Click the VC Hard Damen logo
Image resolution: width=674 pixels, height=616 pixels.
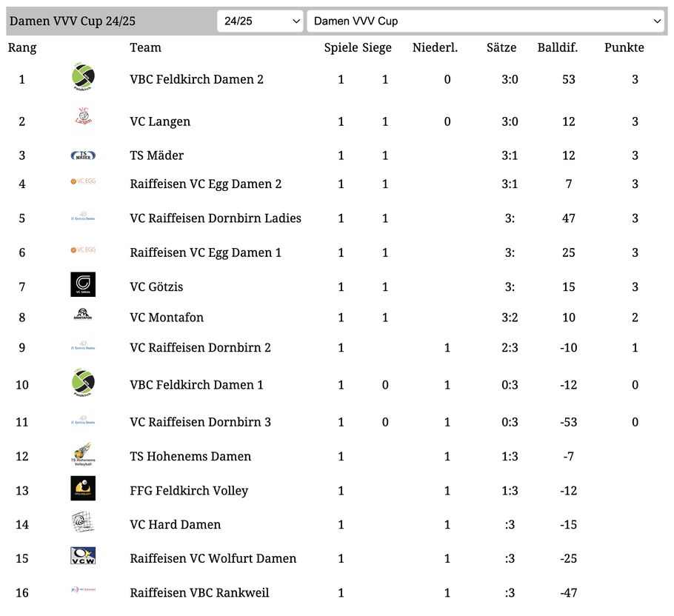click(83, 523)
